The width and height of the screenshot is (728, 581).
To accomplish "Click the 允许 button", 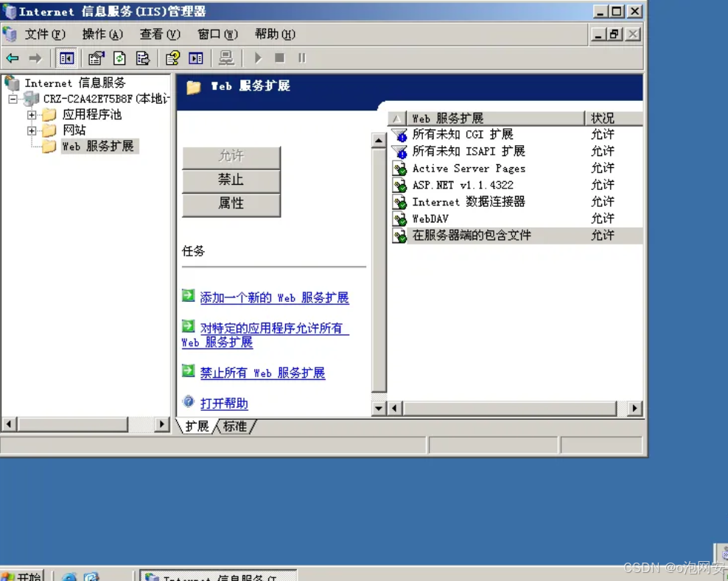I will 231,158.
